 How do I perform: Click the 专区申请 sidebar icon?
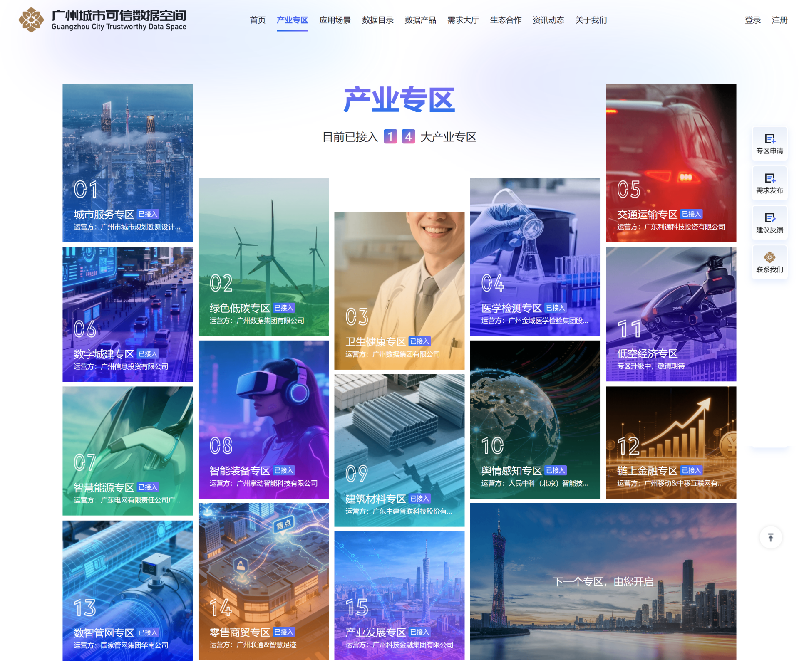click(769, 143)
